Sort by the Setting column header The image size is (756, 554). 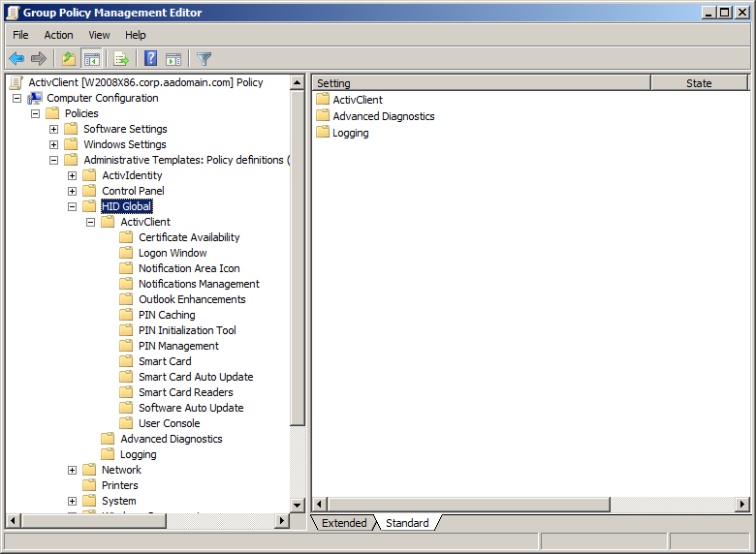(x=481, y=83)
